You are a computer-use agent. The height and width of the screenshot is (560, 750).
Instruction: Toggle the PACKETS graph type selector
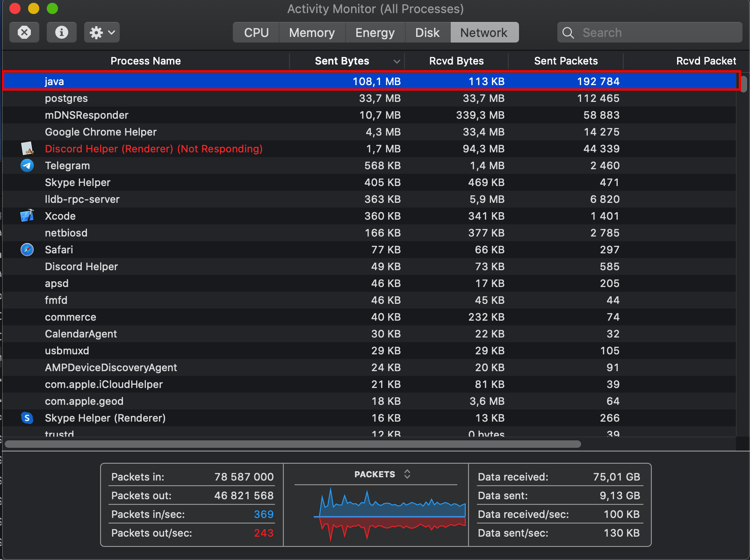[x=407, y=474]
